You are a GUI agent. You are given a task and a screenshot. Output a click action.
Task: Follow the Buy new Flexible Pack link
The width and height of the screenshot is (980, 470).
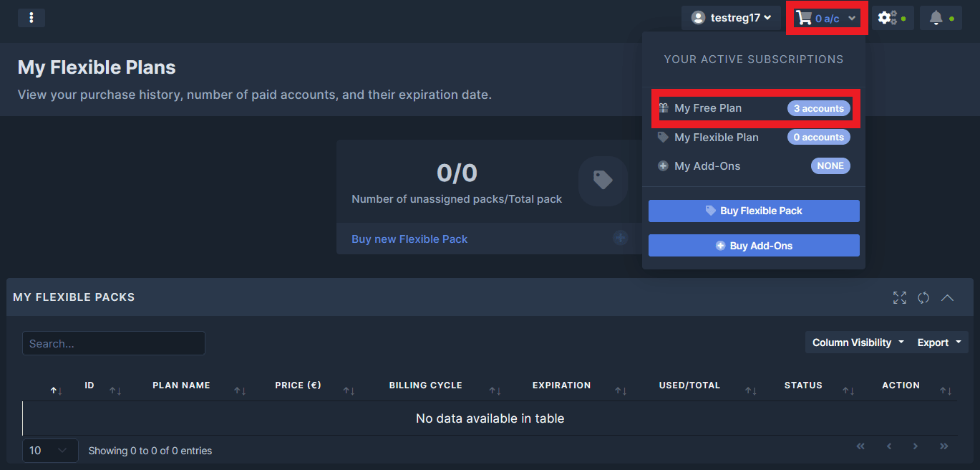[409, 239]
